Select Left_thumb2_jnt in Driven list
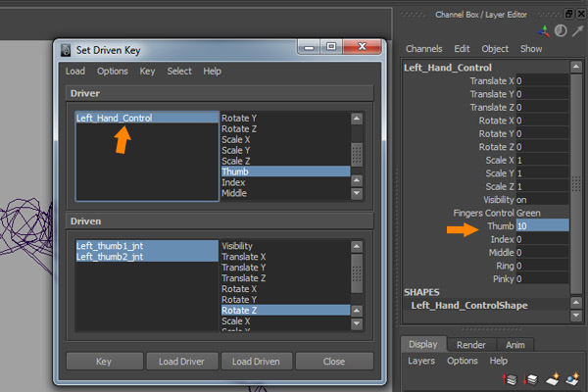Screen dimensions: 588x392 tap(147, 257)
